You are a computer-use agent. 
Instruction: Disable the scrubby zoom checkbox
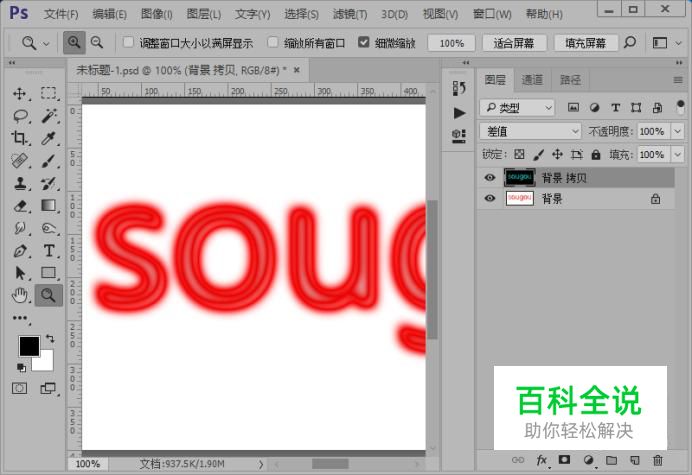coord(363,42)
